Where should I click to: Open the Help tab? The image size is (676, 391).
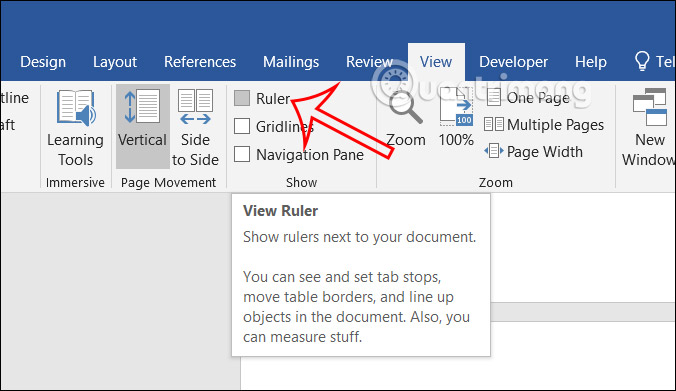pyautogui.click(x=591, y=62)
